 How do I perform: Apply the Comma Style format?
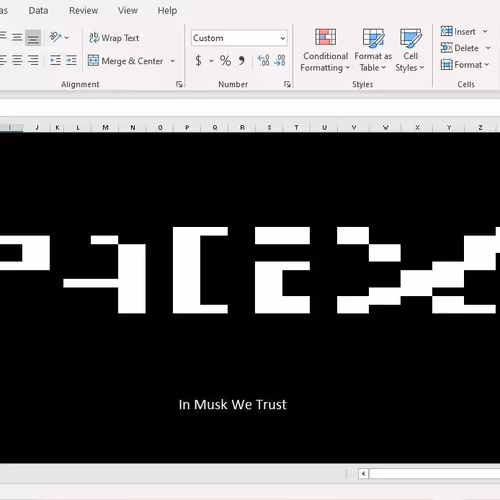pyautogui.click(x=241, y=61)
